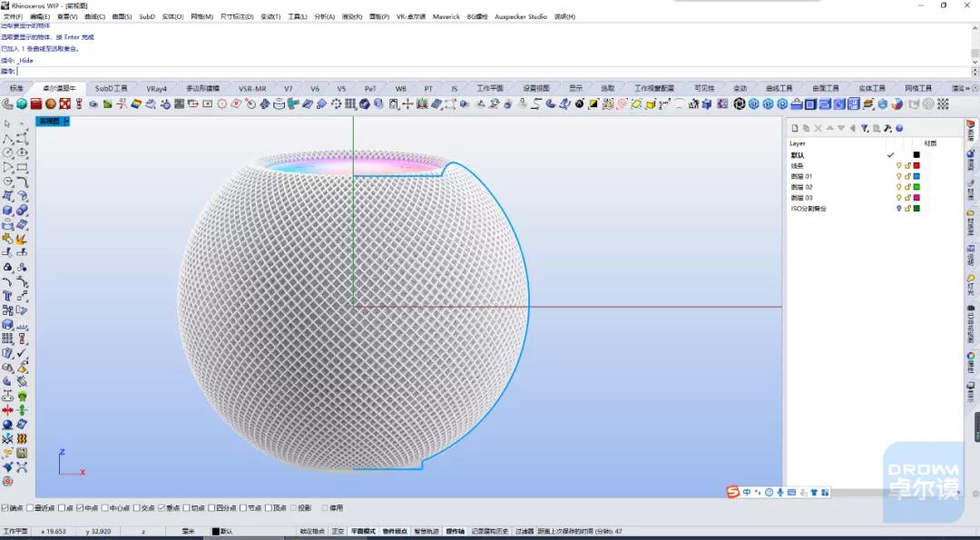Switch to the SubD工具 toolbar tab
Screen dimensions: 980x540
[112, 89]
